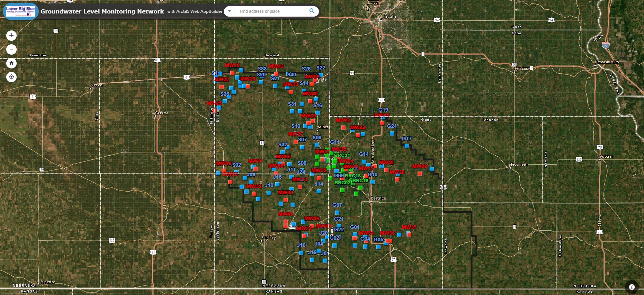Image resolution: width=644 pixels, height=295 pixels.
Task: Click the MW26 label
Action: (x=248, y=79)
